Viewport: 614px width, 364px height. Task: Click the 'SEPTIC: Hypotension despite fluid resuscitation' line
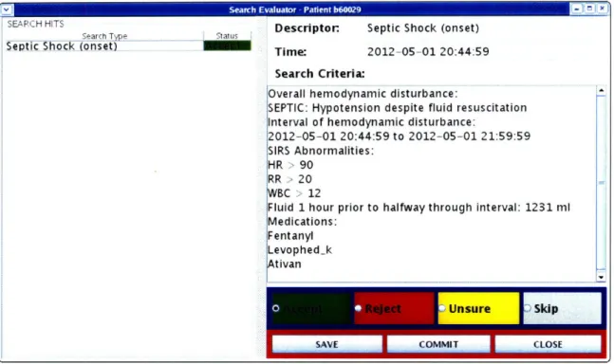397,108
